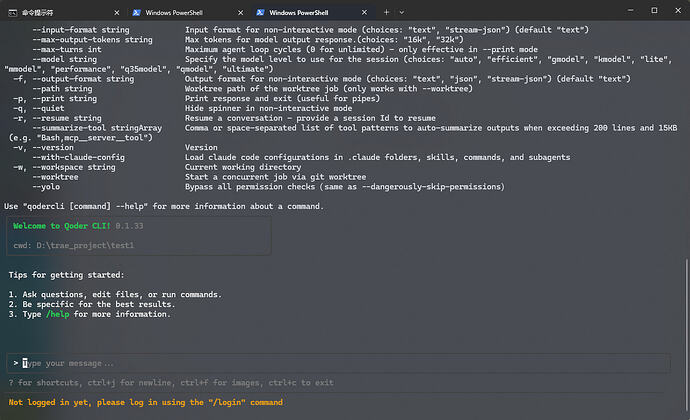
Task: Minimize the terminal window
Action: 631,10
